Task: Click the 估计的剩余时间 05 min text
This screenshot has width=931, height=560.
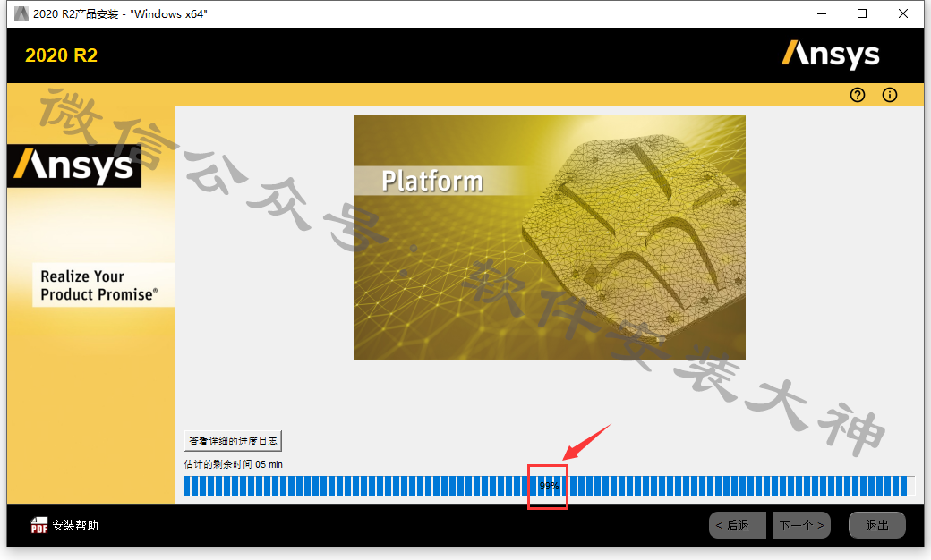Action: [234, 464]
